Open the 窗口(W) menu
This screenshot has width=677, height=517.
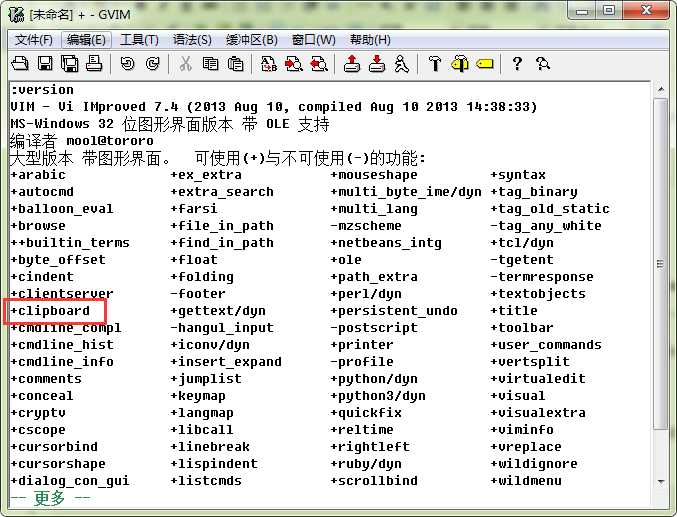pyautogui.click(x=313, y=40)
